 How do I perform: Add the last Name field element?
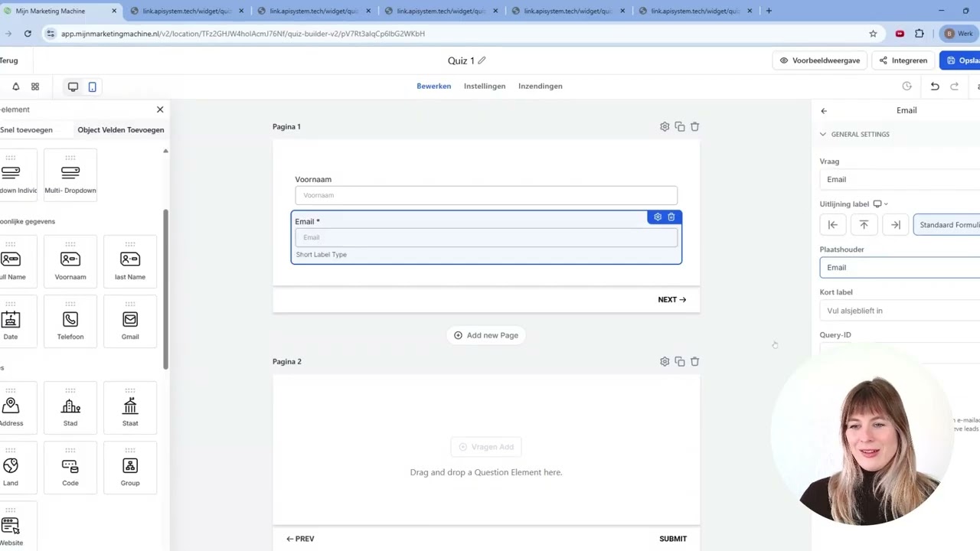[x=130, y=262]
